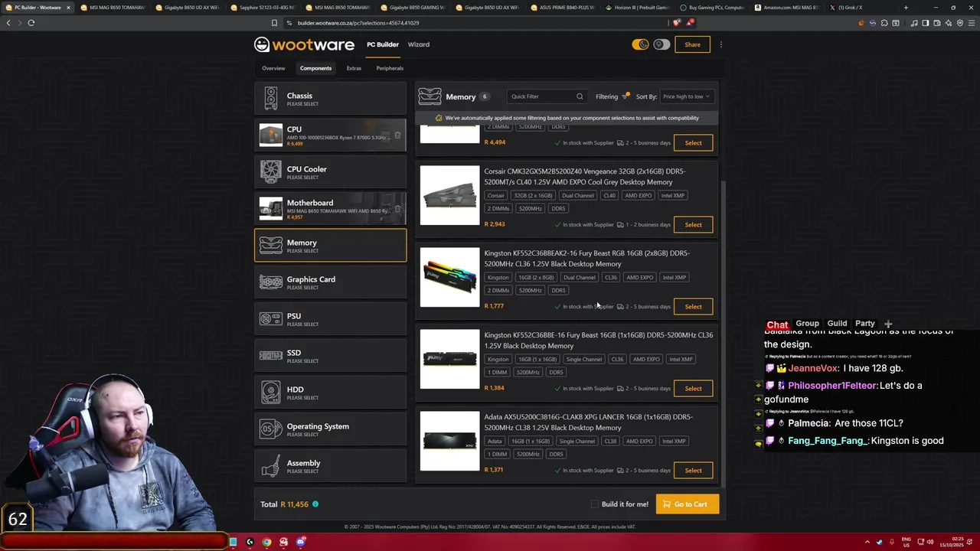
Task: Click the browser back arrow
Action: coord(8,23)
